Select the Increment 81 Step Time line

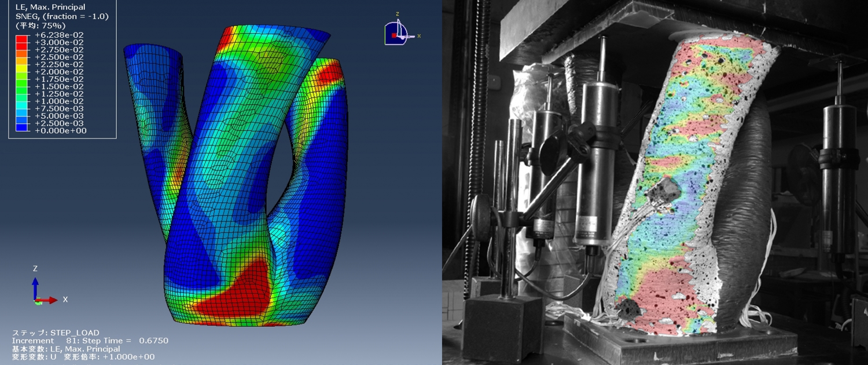[x=90, y=341]
